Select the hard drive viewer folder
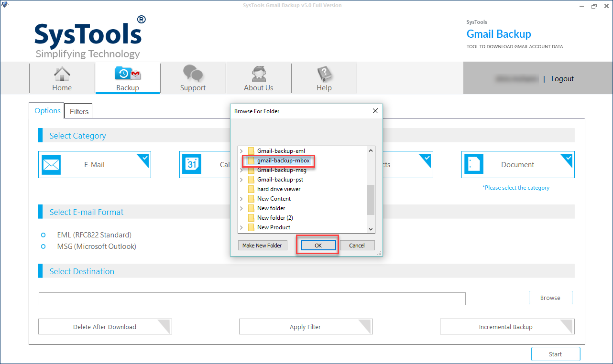This screenshot has width=613, height=364. coord(279,189)
